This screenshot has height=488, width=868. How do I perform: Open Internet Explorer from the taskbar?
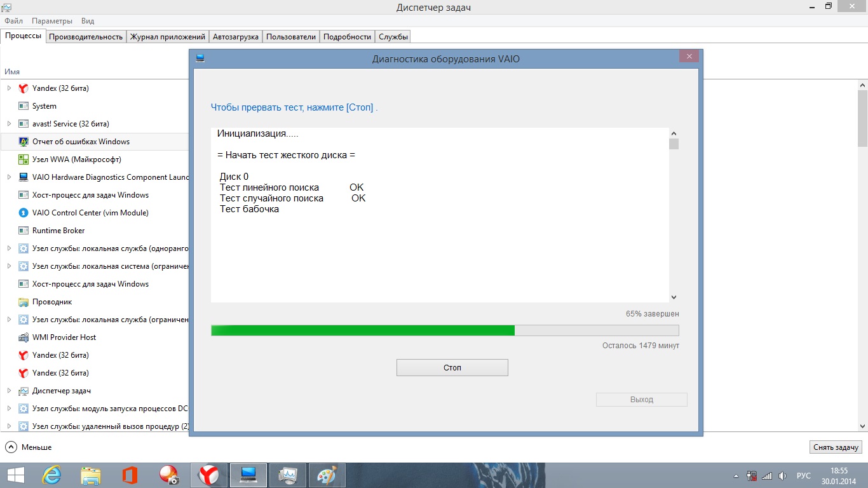(x=51, y=475)
